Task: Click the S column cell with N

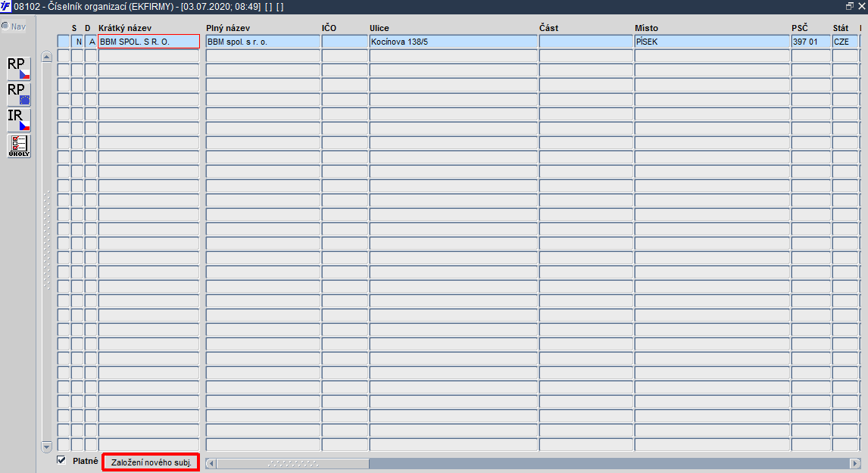Action: click(77, 42)
